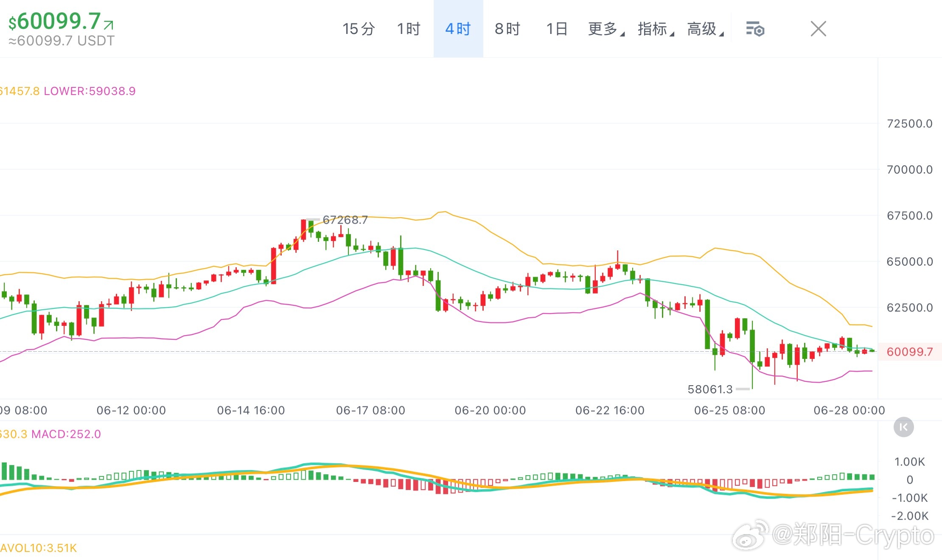Click the 06-22 16:00 time axis label

coord(610,410)
